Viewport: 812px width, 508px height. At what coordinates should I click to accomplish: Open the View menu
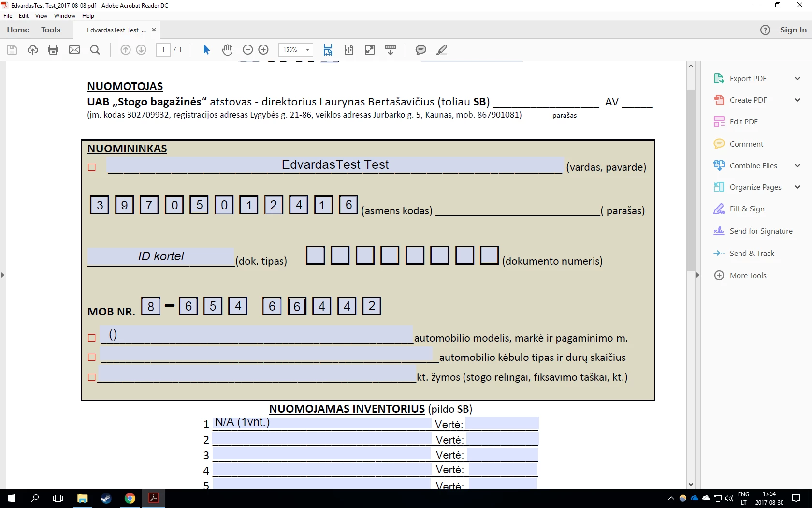click(41, 16)
